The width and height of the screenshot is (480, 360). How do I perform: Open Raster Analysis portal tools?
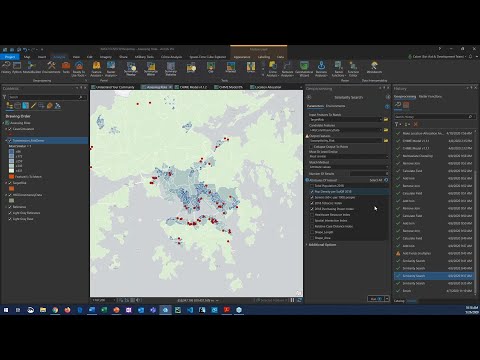pyautogui.click(x=111, y=69)
